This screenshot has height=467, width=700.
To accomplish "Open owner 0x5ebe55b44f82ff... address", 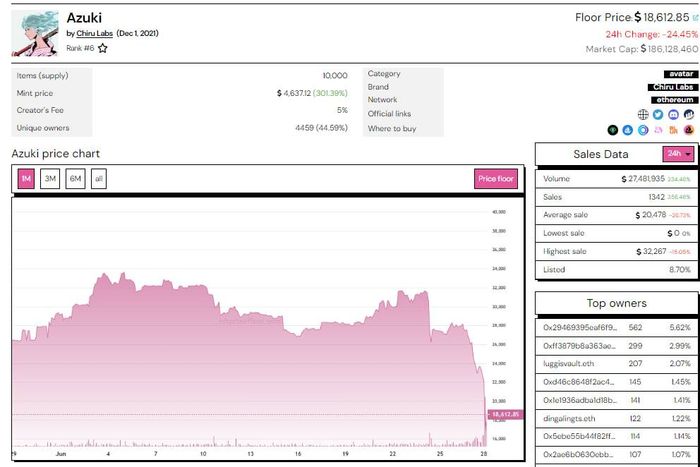I will click(579, 436).
